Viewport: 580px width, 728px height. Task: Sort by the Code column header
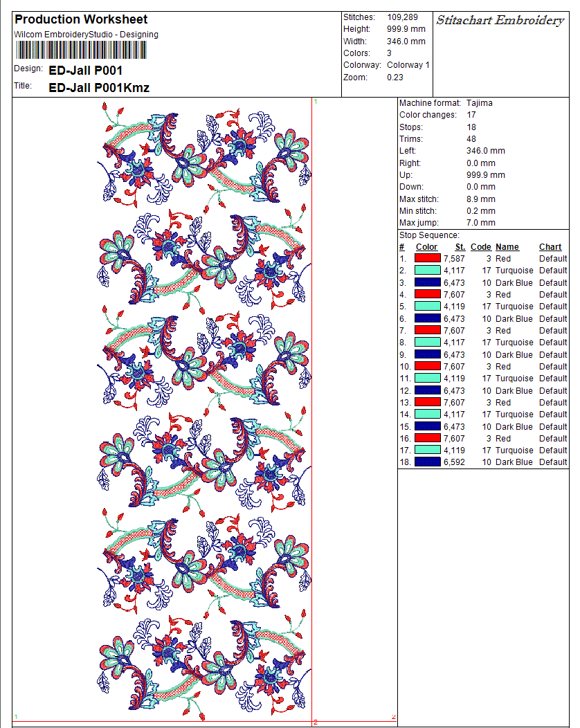click(480, 247)
